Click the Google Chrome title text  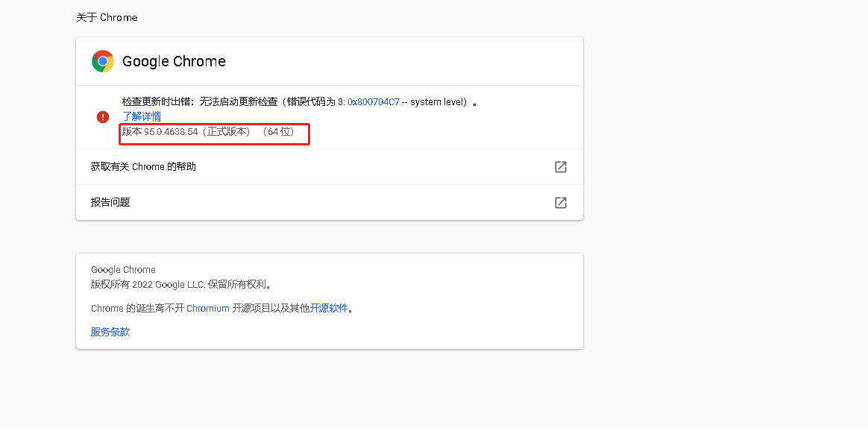(174, 61)
